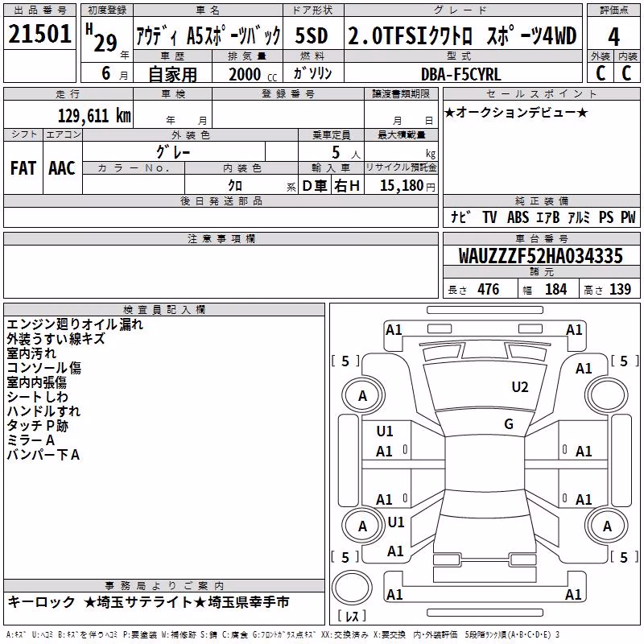This screenshot has width=644, height=644.
Task: Click door type 5SD
Action: 312,35
